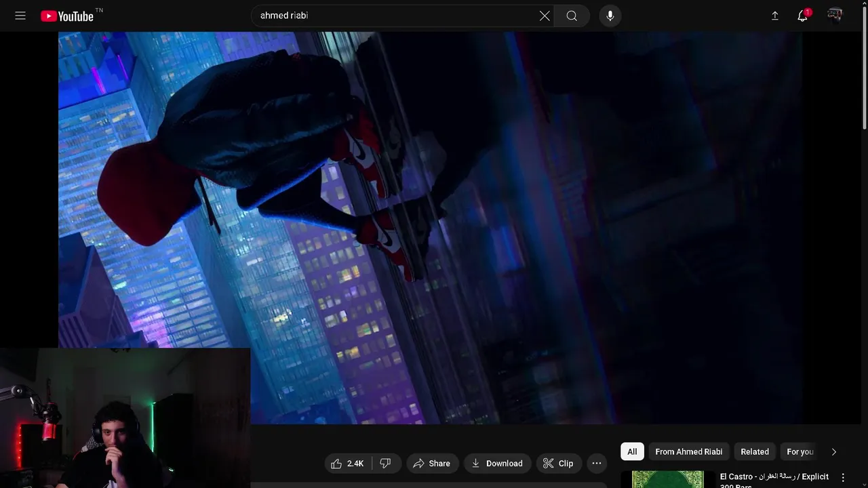The height and width of the screenshot is (488, 868).
Task: Open the YouTube guide hamburger menu
Action: pyautogui.click(x=20, y=16)
